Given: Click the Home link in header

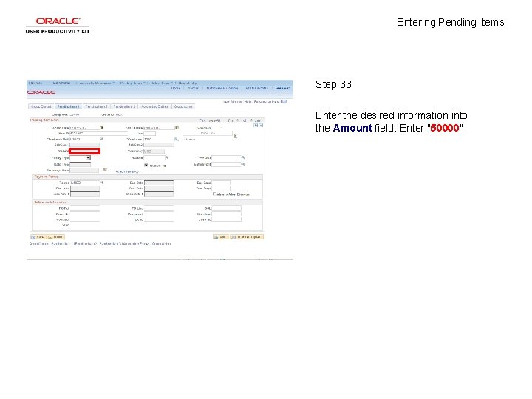Looking at the screenshot, I should pyautogui.click(x=175, y=88).
